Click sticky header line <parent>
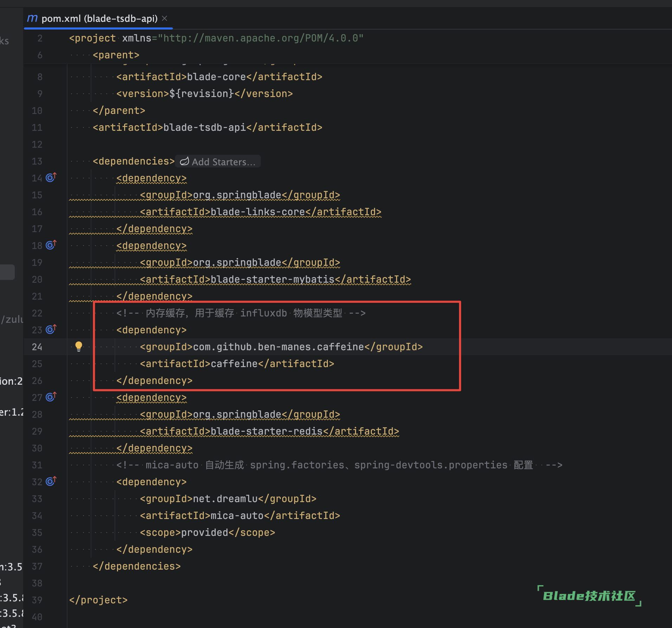Viewport: 672px width, 628px height. pos(116,55)
